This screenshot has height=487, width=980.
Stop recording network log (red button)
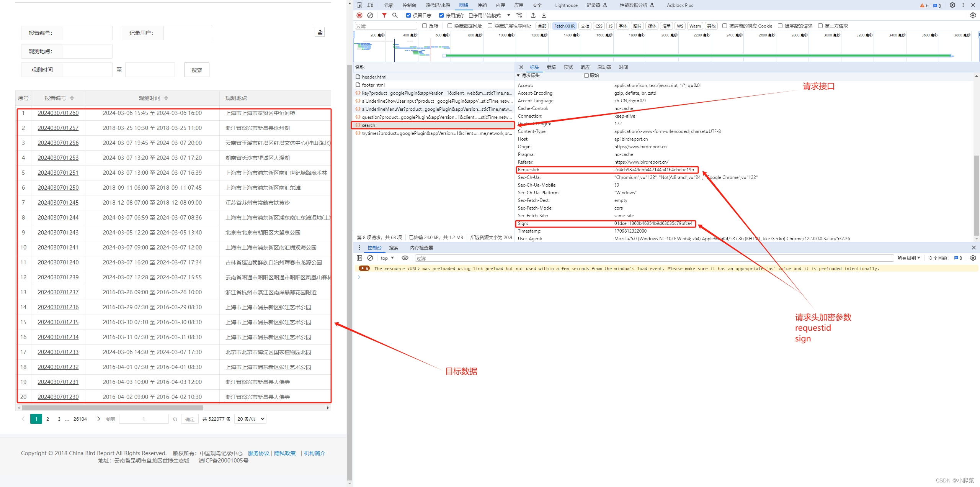(359, 15)
